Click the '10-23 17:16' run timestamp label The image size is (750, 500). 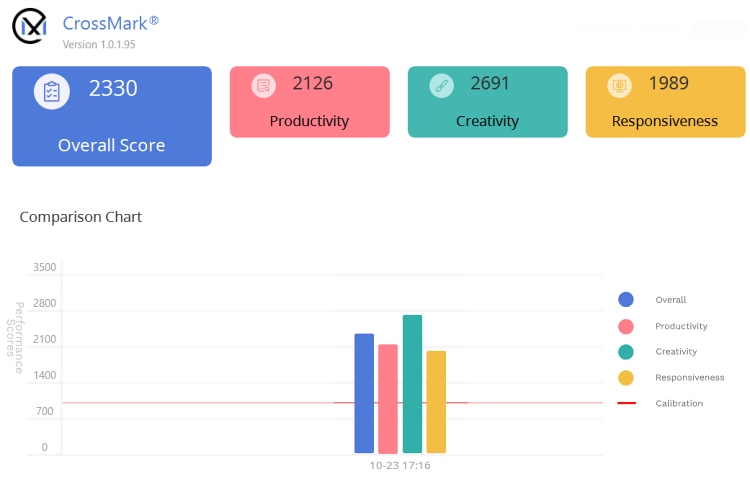[400, 466]
